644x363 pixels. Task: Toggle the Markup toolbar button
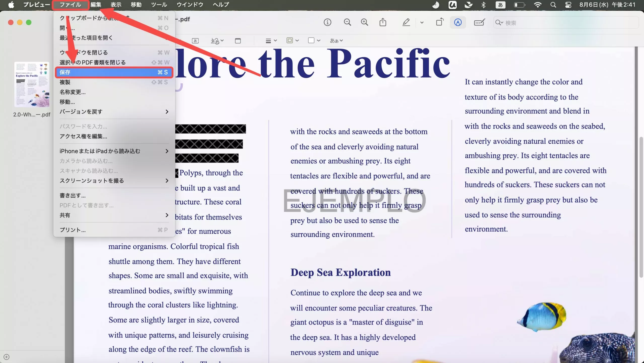[x=458, y=22]
